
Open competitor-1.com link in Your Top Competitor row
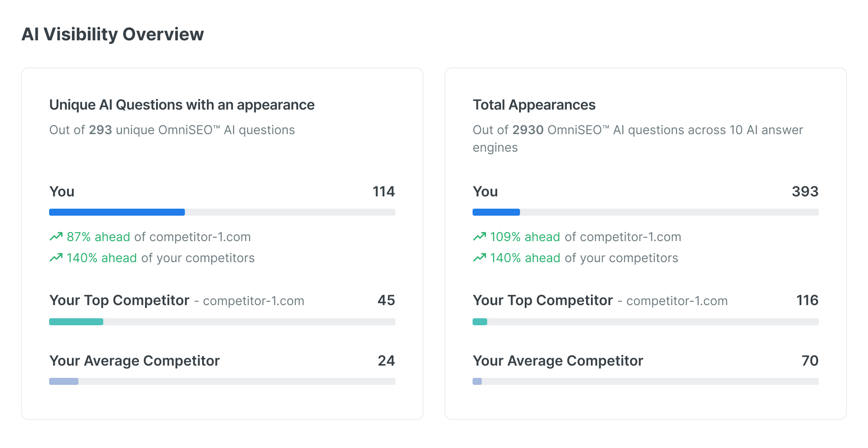point(253,301)
